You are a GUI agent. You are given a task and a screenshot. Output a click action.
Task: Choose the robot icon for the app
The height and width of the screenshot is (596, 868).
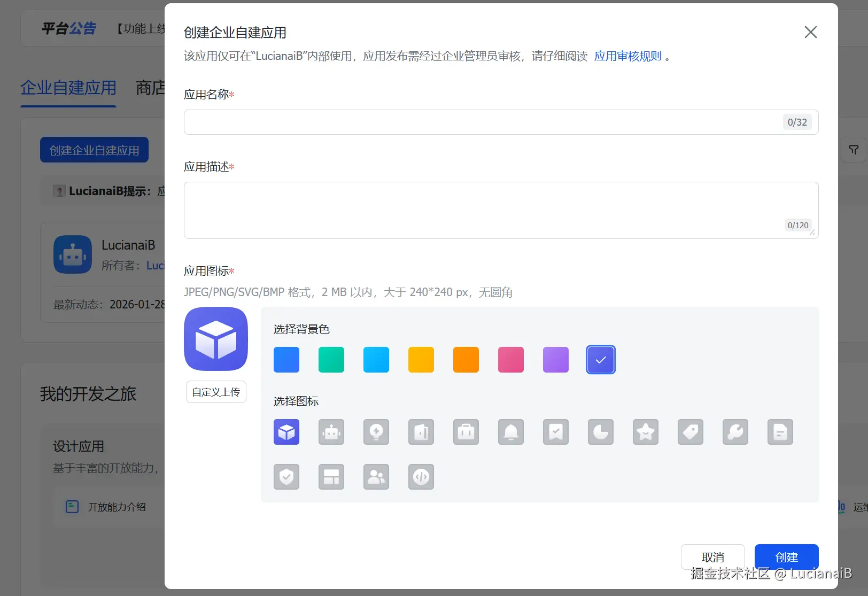coord(331,432)
